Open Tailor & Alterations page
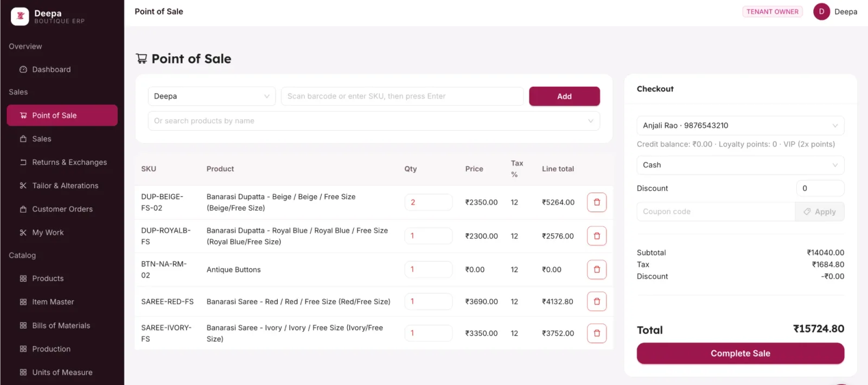This screenshot has width=868, height=385. pyautogui.click(x=62, y=185)
